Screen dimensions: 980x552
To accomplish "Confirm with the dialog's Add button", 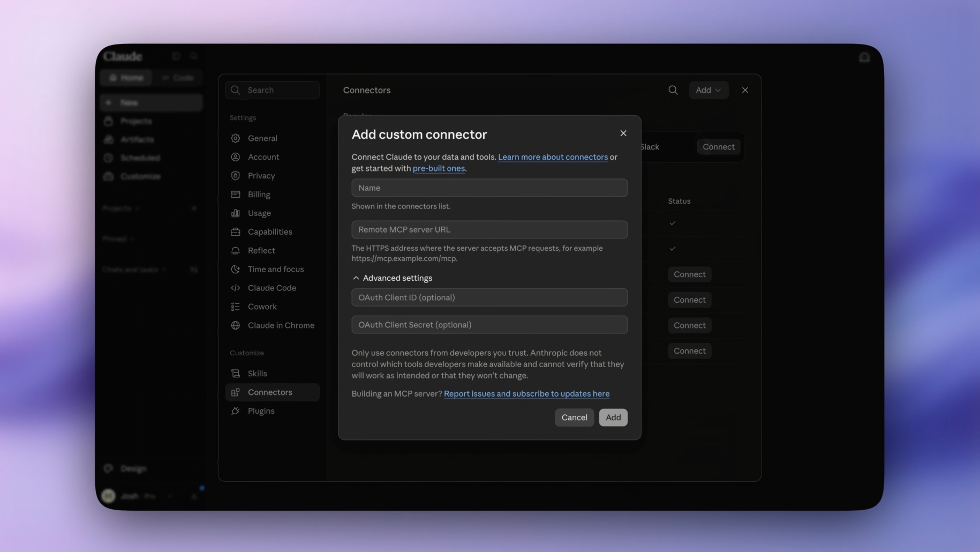I will point(613,417).
